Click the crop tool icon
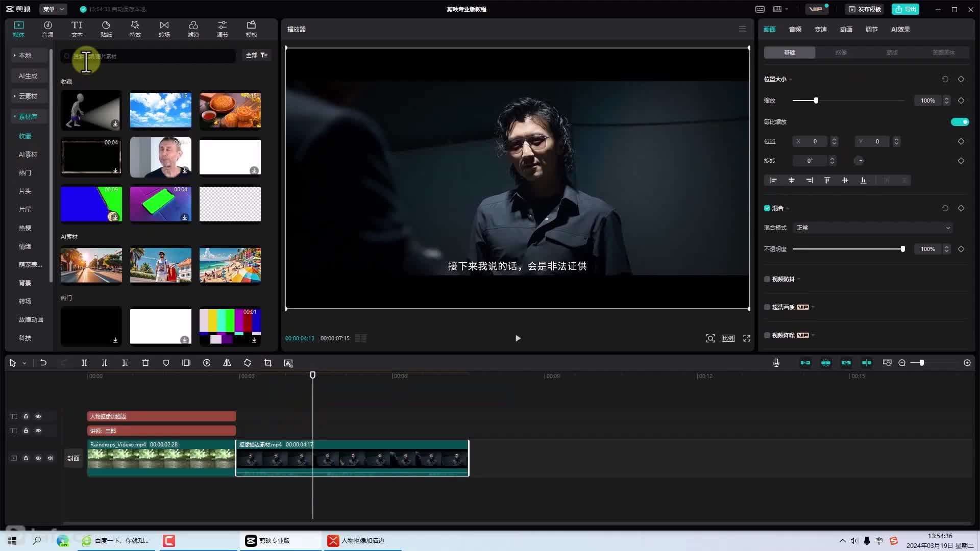The height and width of the screenshot is (551, 980). click(268, 363)
